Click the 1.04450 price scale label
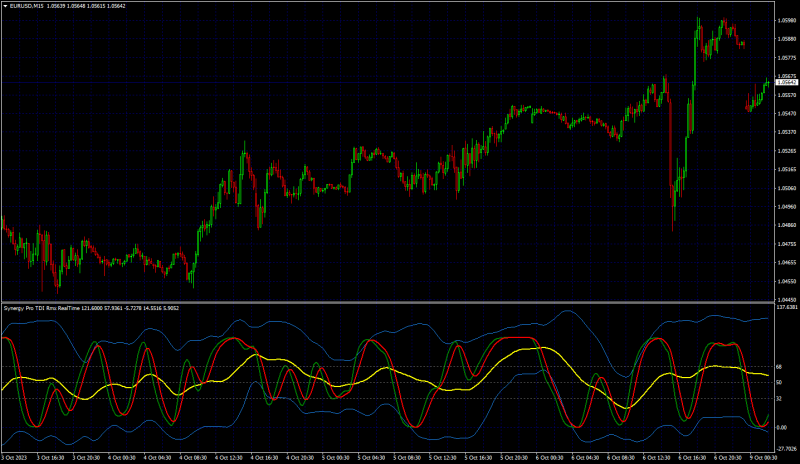 tap(786, 300)
